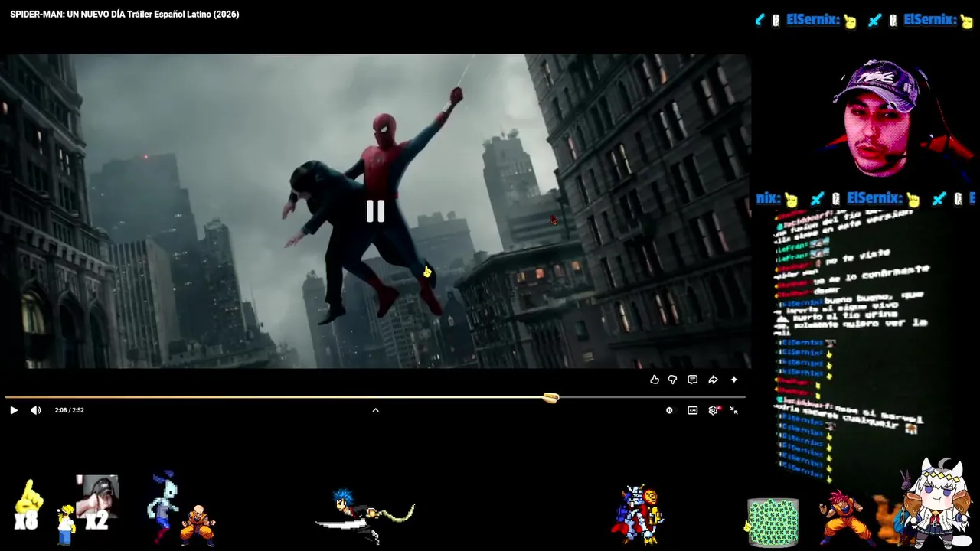Share the video via arrow icon
The image size is (980, 551).
coord(713,380)
